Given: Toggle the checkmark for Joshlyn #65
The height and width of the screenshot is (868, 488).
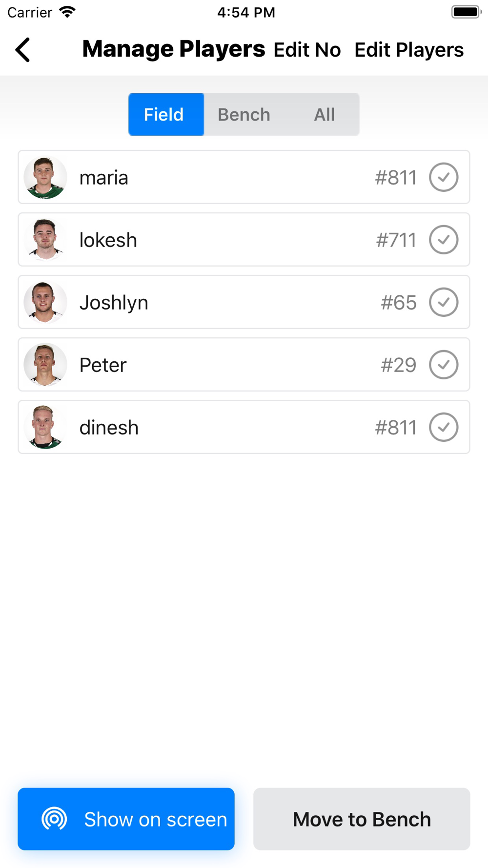Looking at the screenshot, I should pos(444,302).
